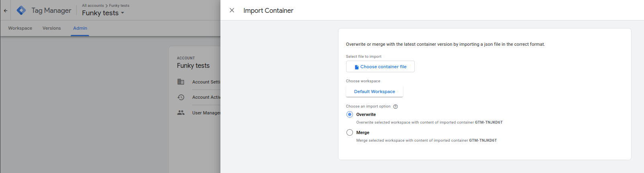Switch to the Versions tab
The height and width of the screenshot is (173, 644).
[x=52, y=28]
